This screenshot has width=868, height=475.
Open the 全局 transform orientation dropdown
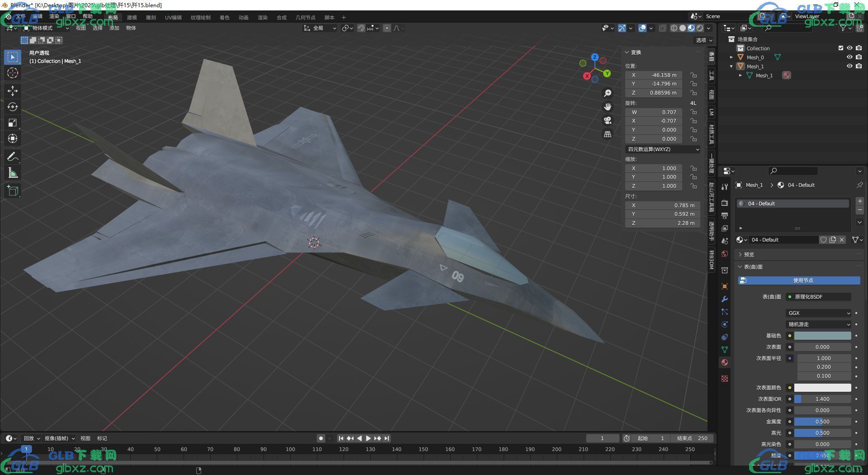coord(320,28)
